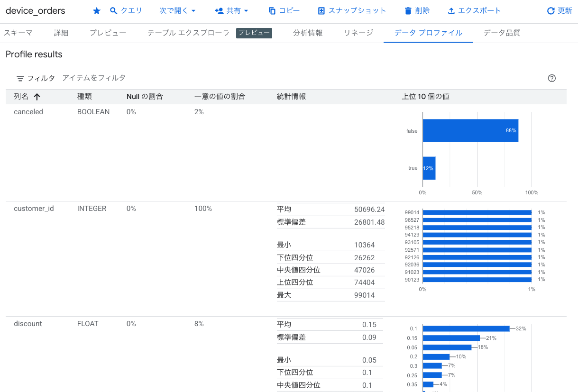Toggle sort arrow on 列名 column
The image size is (578, 392).
37,97
